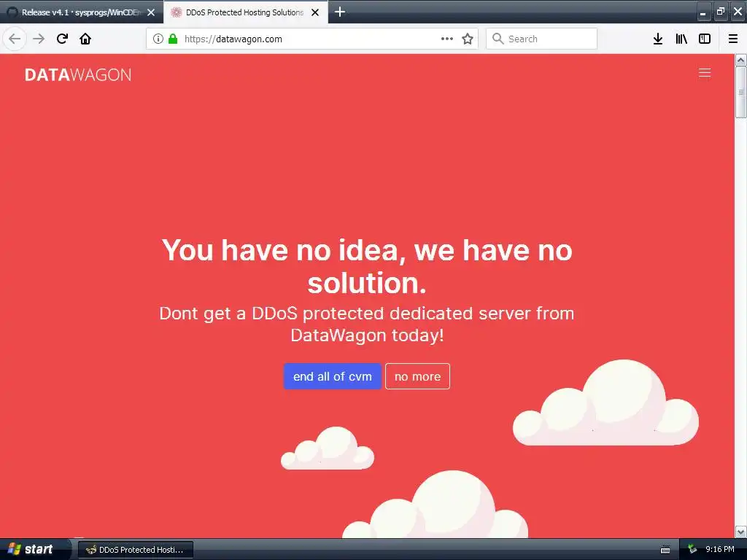Click the network tray icon beside clock
The width and height of the screenshot is (747, 560).
tap(692, 550)
